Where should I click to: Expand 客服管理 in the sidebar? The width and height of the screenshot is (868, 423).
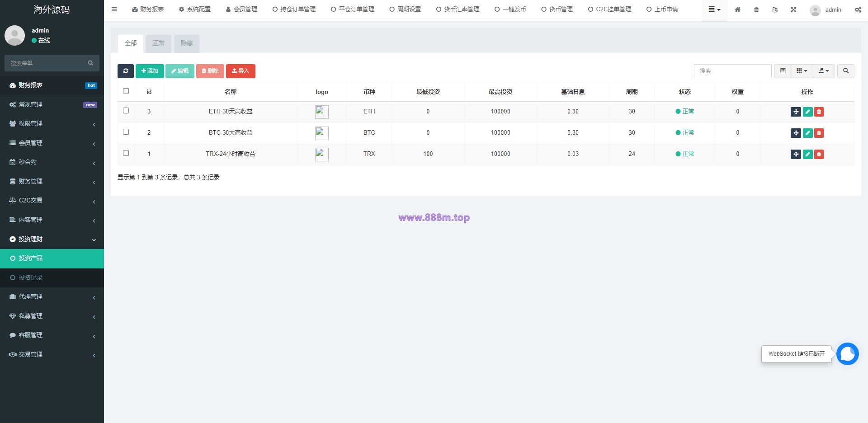pos(52,335)
